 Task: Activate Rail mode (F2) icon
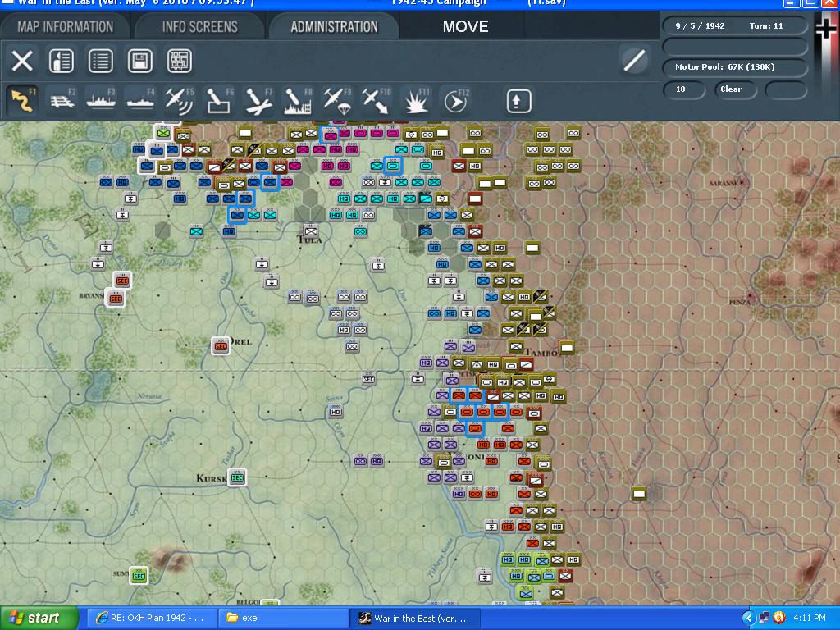(62, 101)
